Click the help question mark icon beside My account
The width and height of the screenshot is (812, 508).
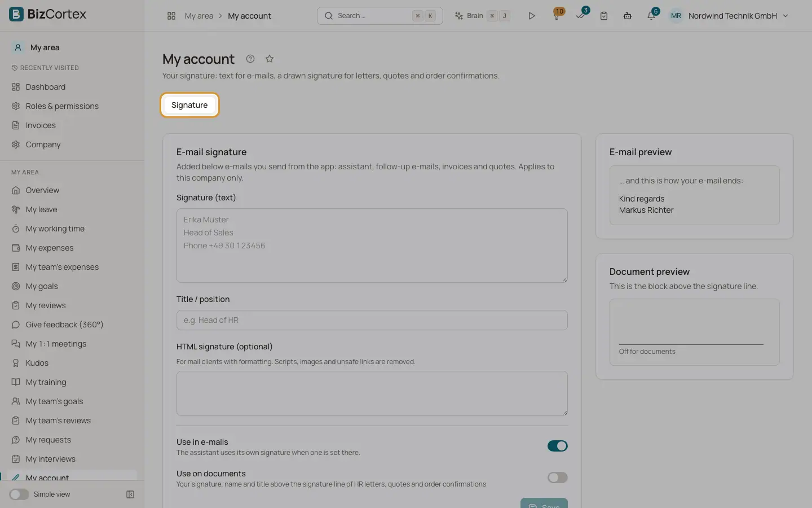coord(250,59)
